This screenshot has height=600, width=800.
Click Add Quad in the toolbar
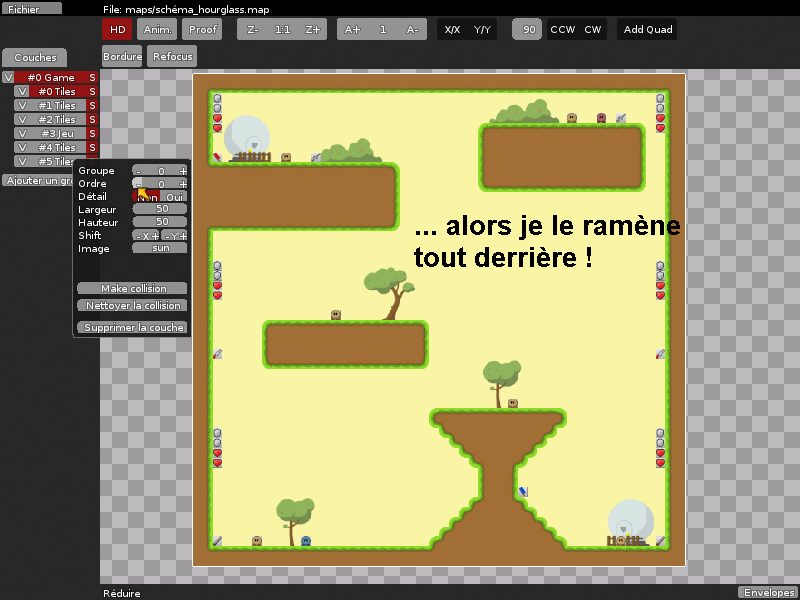coord(646,29)
